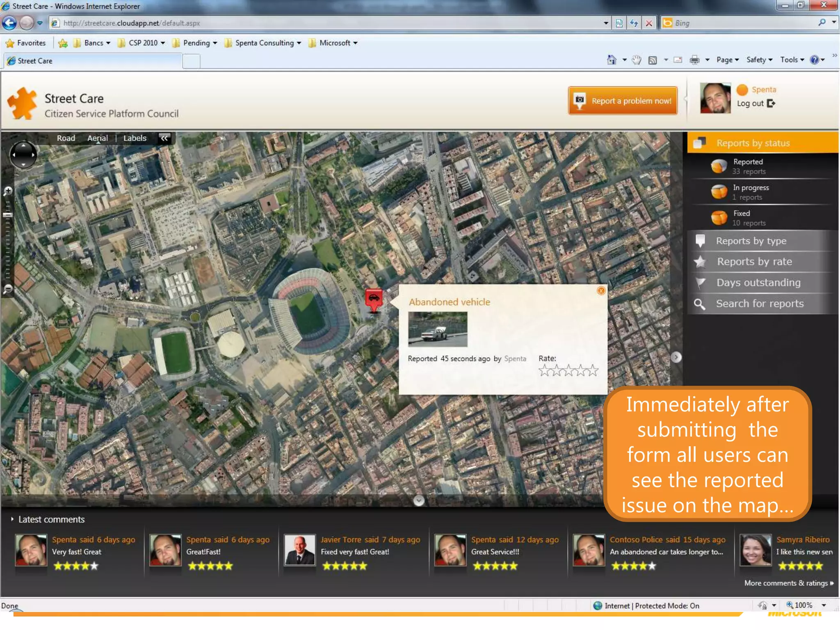This screenshot has width=840, height=630.
Task: Click the Help question mark icon
Action: 815,60
